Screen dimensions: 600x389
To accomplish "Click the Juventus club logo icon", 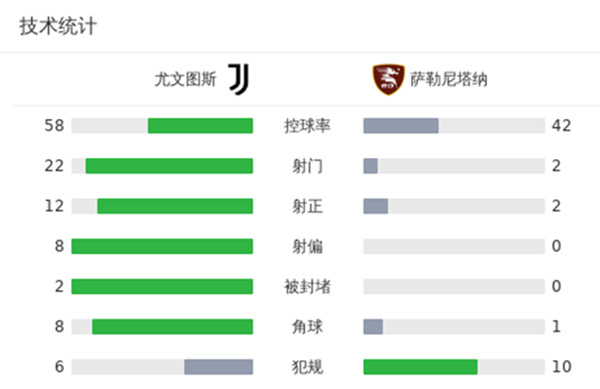I will pos(239,79).
